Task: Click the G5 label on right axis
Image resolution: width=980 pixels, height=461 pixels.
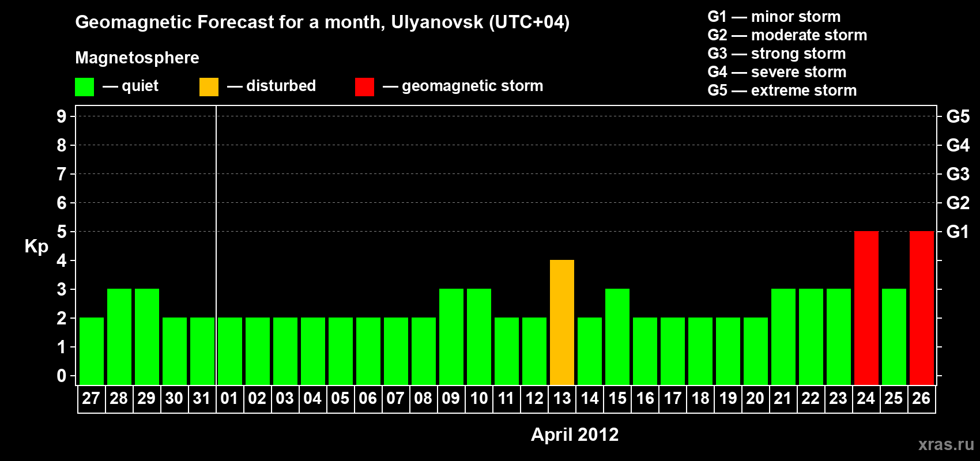Action: pyautogui.click(x=958, y=116)
